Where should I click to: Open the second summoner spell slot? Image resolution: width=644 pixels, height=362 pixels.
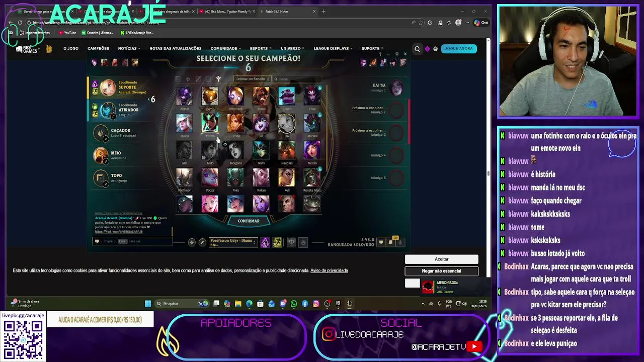tap(277, 242)
